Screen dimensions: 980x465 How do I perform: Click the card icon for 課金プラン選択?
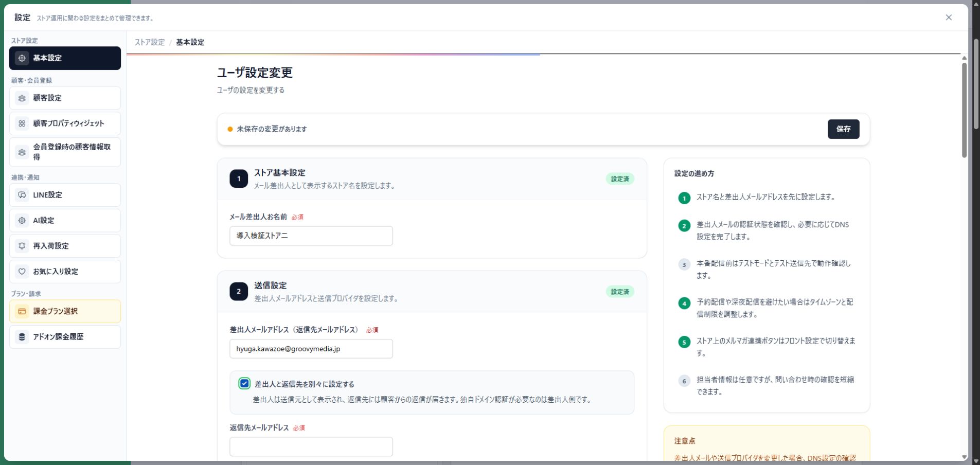click(x=22, y=311)
